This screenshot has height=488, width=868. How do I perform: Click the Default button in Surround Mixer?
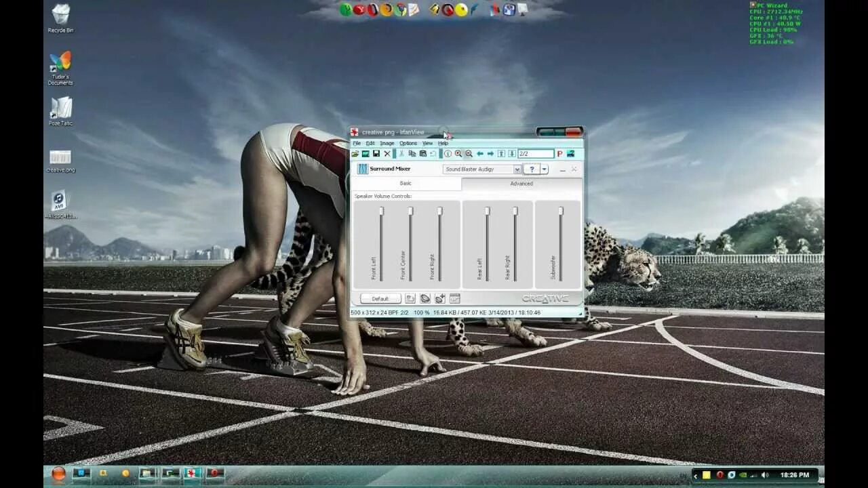[380, 298]
